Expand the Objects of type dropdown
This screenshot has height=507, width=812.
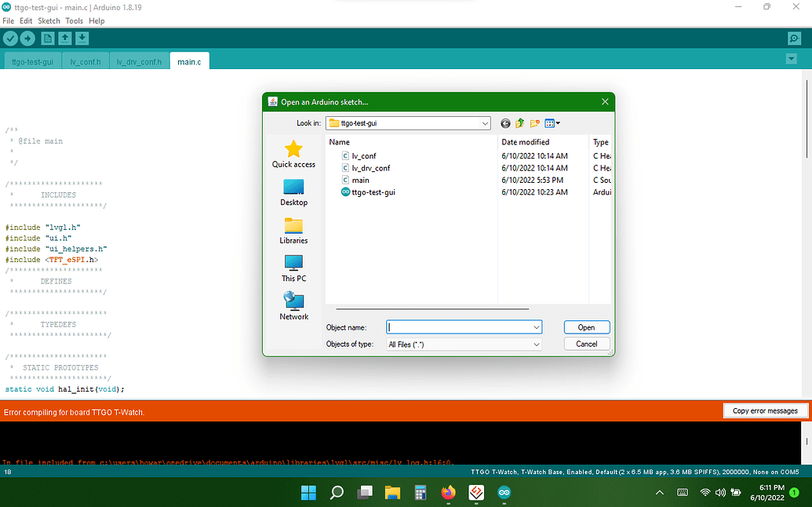click(537, 345)
